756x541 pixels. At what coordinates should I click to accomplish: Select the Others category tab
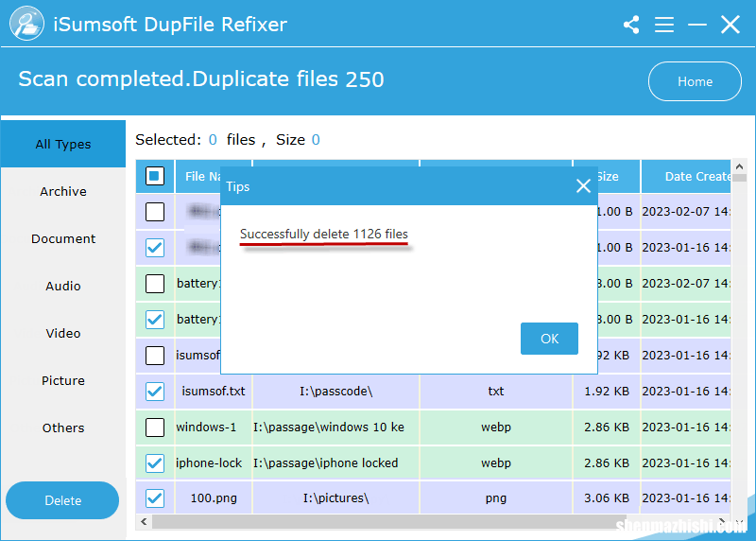coord(63,428)
